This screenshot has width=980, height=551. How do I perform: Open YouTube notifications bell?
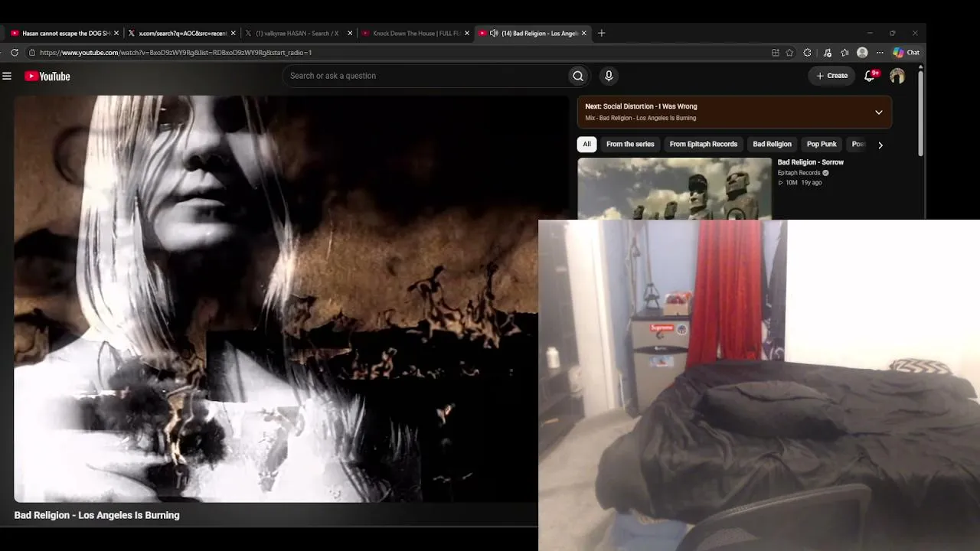pos(870,76)
